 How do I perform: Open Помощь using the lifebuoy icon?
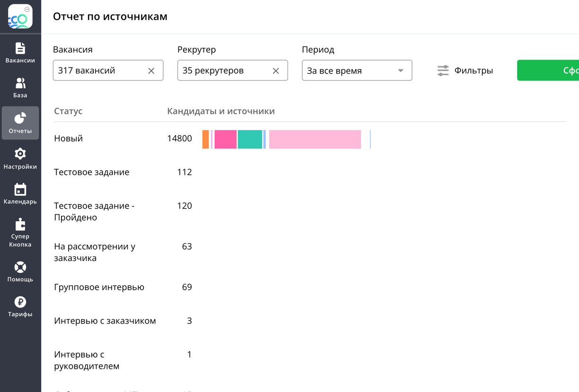point(20,268)
